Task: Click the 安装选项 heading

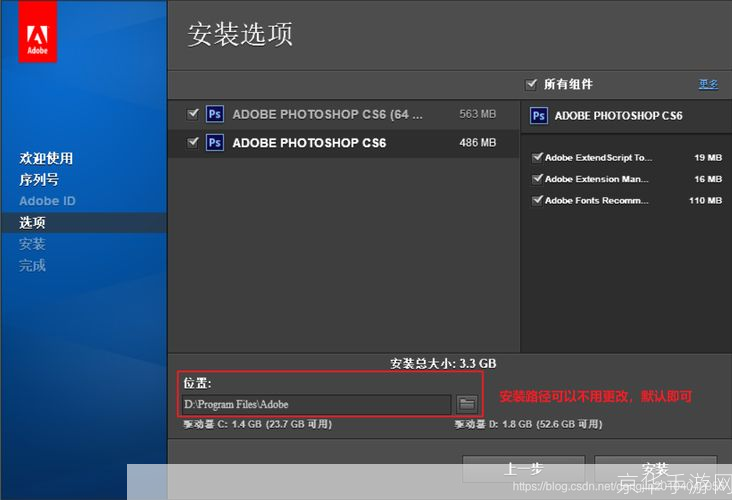Action: [240, 34]
